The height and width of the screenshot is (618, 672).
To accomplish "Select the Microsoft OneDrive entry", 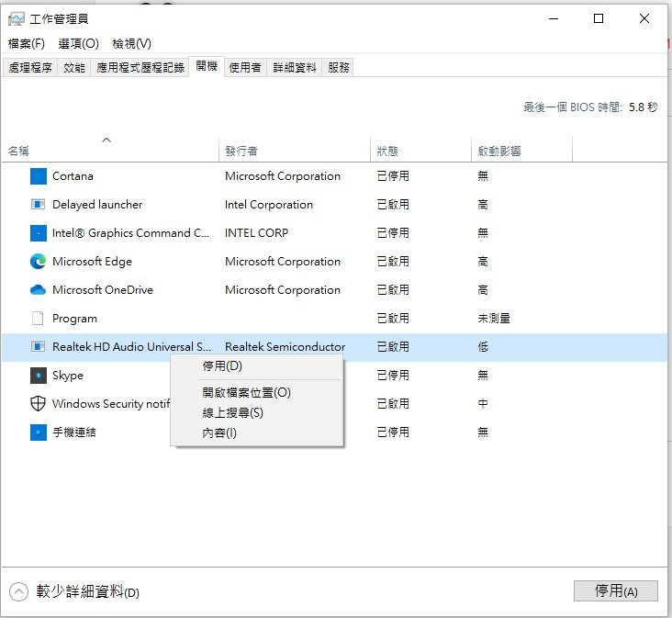I will [x=103, y=290].
